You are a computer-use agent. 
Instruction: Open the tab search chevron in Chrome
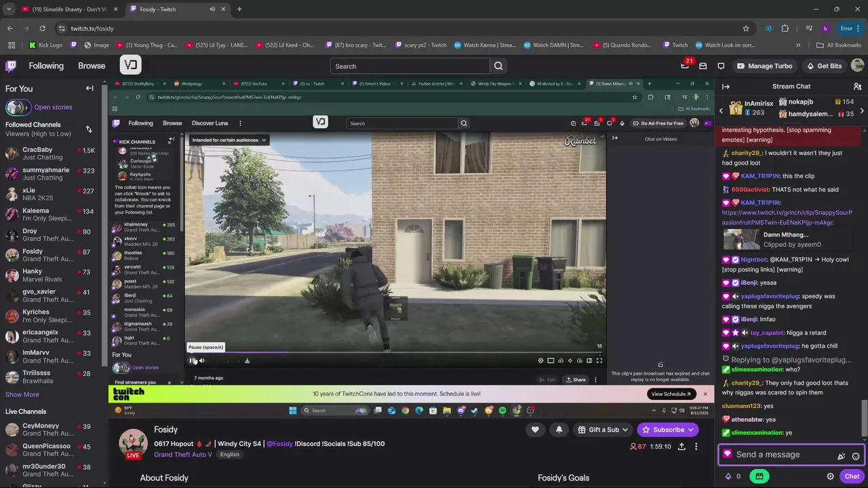point(9,9)
